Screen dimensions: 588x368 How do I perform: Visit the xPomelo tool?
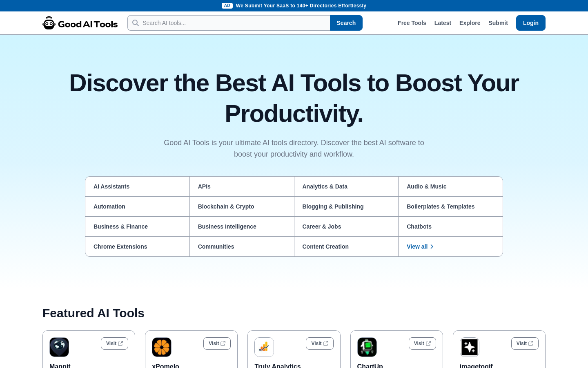click(x=217, y=343)
